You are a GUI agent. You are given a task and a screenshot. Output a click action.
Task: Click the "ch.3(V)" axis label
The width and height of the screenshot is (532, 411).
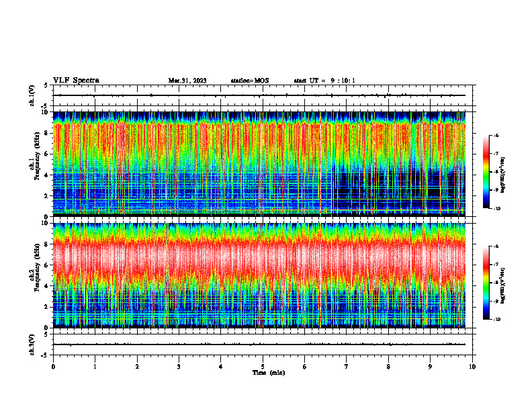click(32, 345)
